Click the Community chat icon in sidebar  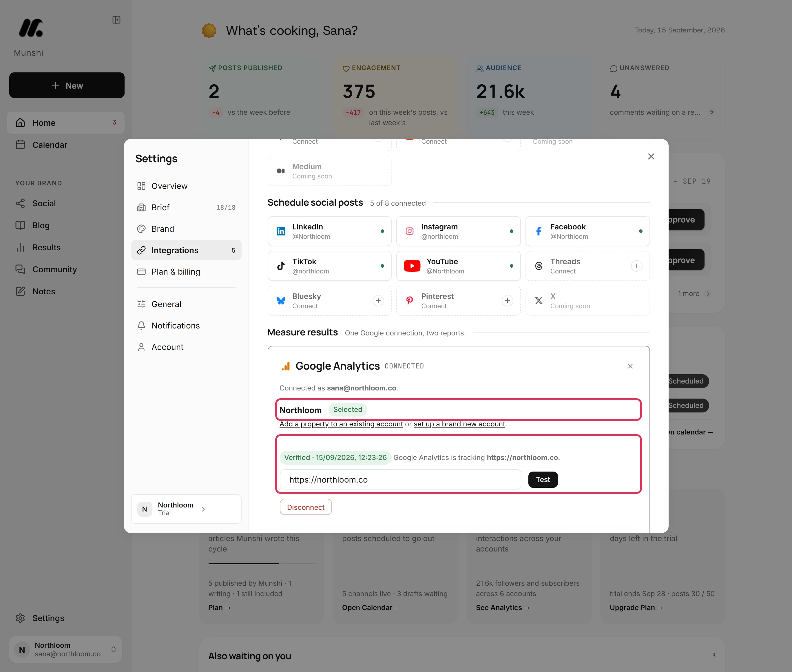20,269
